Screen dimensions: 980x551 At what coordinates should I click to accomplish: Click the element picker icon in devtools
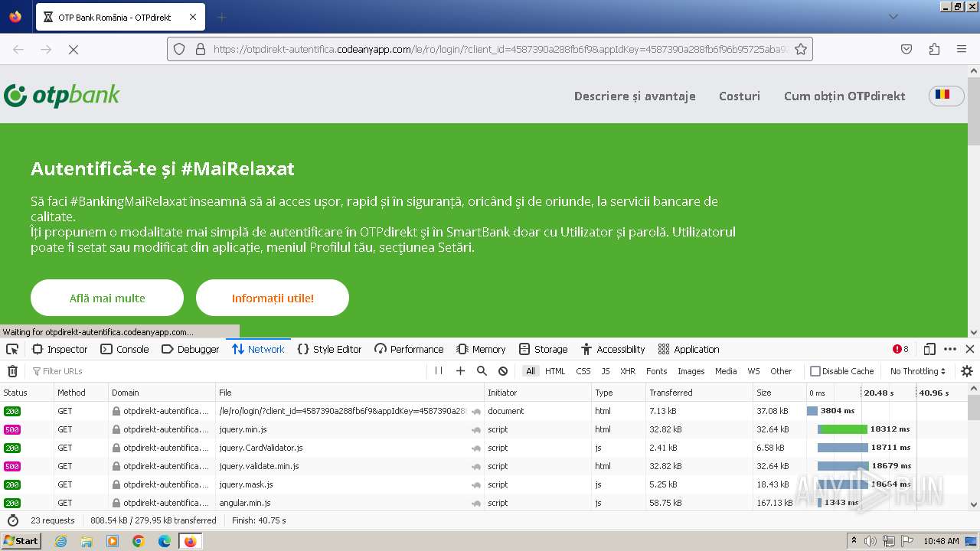pyautogui.click(x=12, y=349)
